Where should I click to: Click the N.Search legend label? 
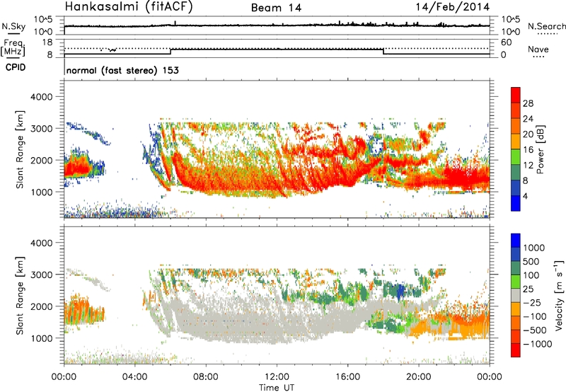click(546, 26)
